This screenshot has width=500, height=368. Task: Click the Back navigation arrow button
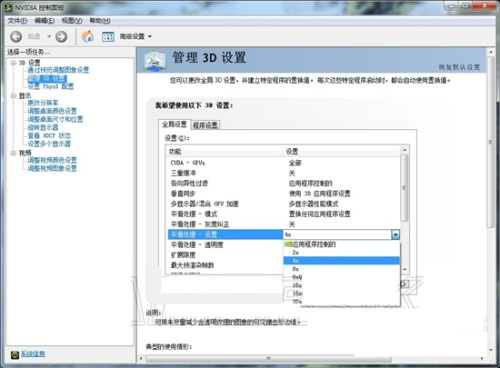tap(16, 36)
